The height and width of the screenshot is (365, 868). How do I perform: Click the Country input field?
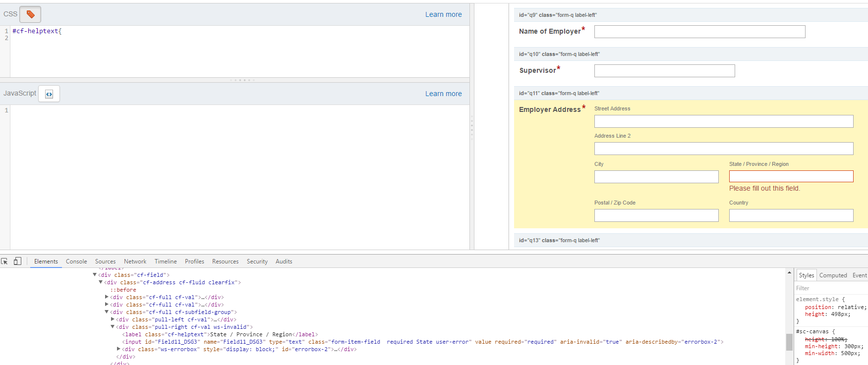pyautogui.click(x=791, y=215)
